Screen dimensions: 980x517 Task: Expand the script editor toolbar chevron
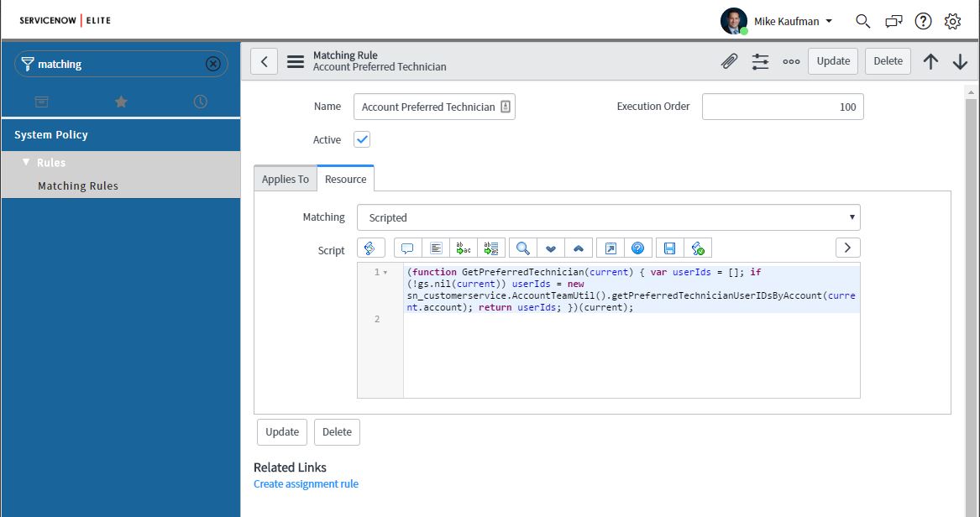(x=846, y=247)
